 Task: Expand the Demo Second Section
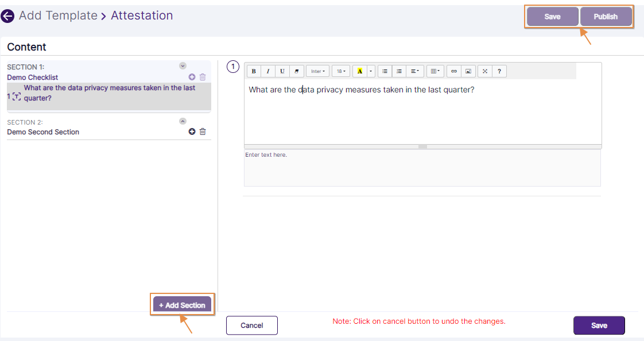[x=183, y=121]
